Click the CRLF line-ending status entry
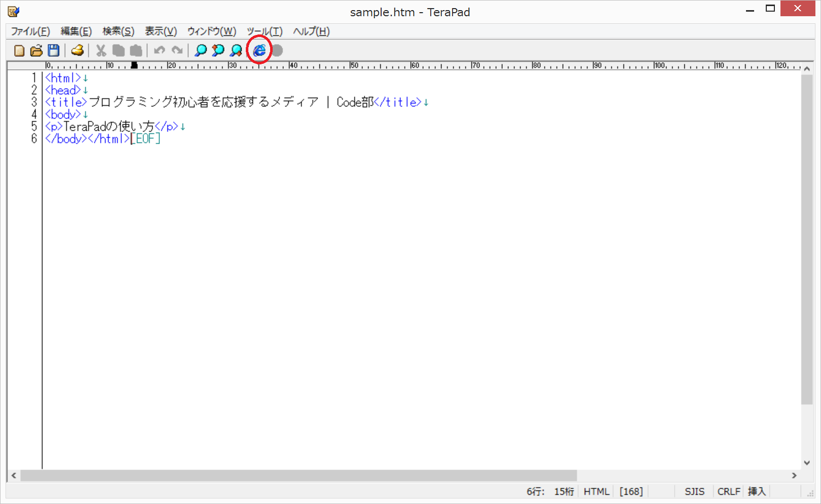This screenshot has height=504, width=821. coord(729,491)
